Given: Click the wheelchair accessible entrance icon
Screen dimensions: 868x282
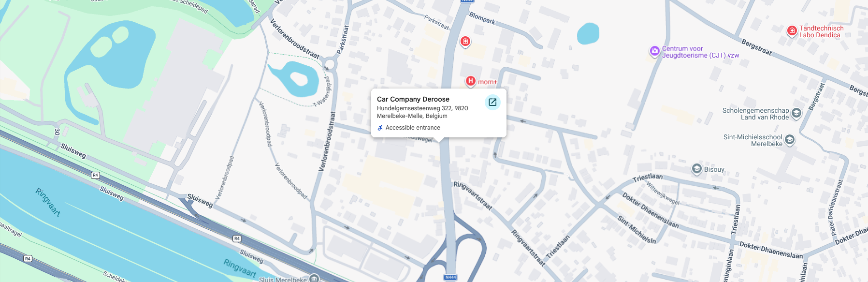Looking at the screenshot, I should tap(380, 128).
